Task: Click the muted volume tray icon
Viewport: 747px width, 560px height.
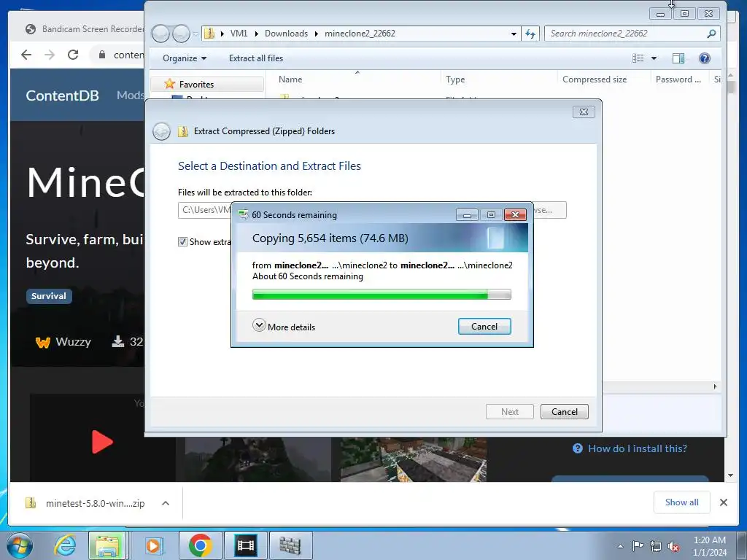Action: click(673, 546)
